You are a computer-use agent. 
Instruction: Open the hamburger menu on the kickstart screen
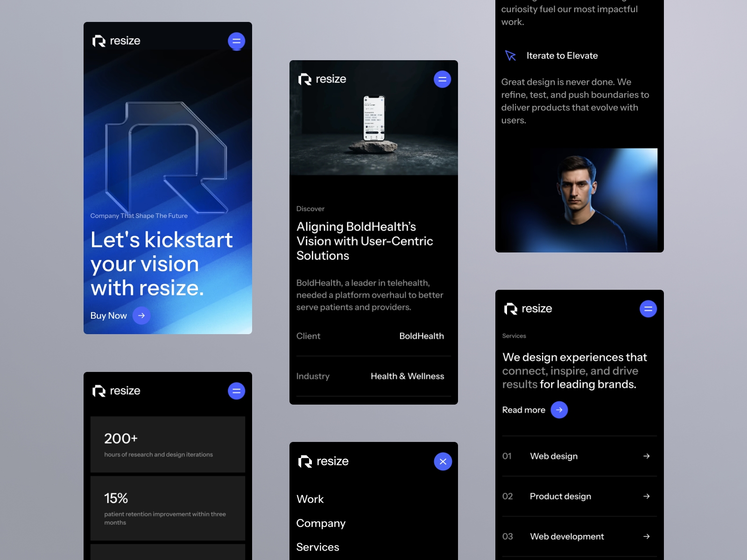237,41
